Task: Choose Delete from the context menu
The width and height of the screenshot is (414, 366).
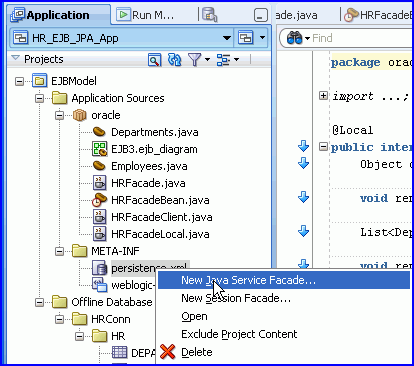Action: click(283, 352)
